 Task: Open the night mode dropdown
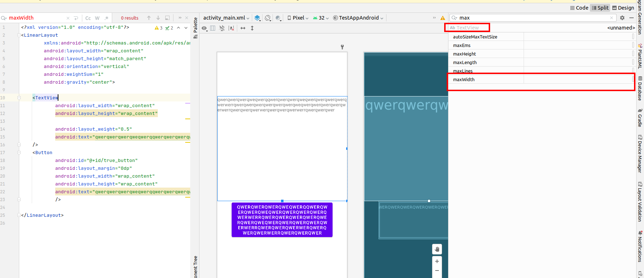click(279, 18)
